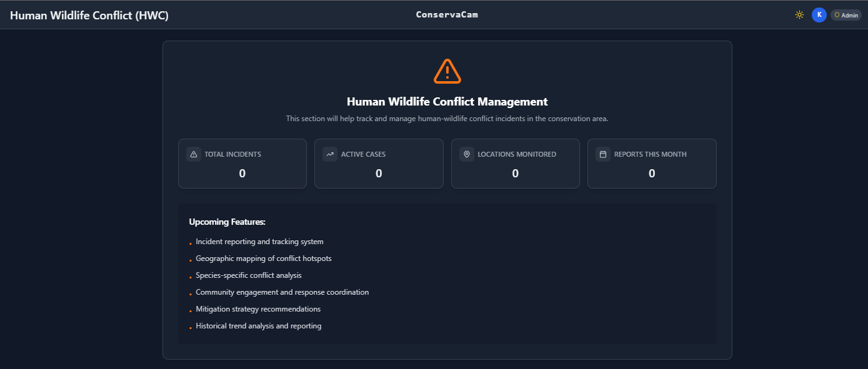Toggle the light theme sun icon
868x369 pixels.
[x=799, y=15]
